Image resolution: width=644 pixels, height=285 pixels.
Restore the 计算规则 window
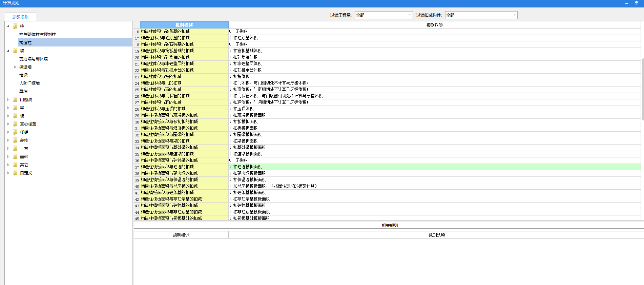(x=636, y=3)
